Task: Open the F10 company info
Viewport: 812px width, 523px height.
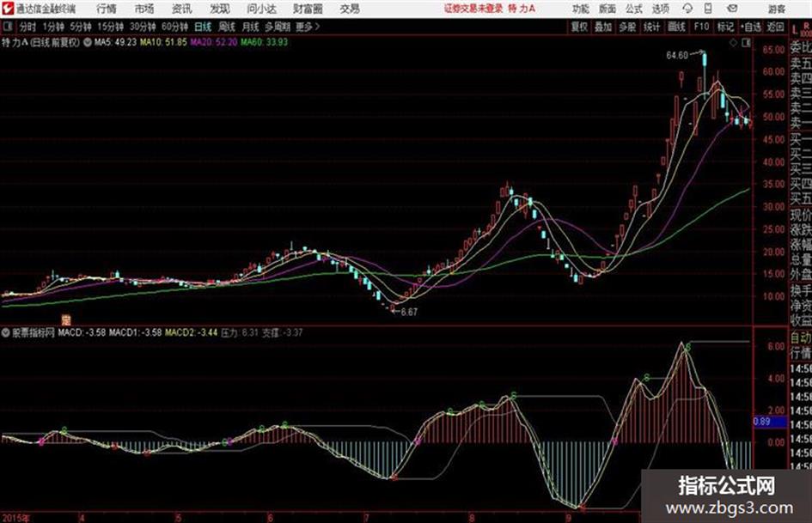Action: [x=701, y=27]
